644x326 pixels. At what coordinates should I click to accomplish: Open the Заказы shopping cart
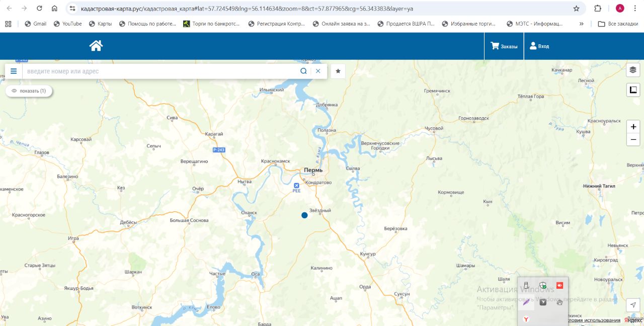504,46
